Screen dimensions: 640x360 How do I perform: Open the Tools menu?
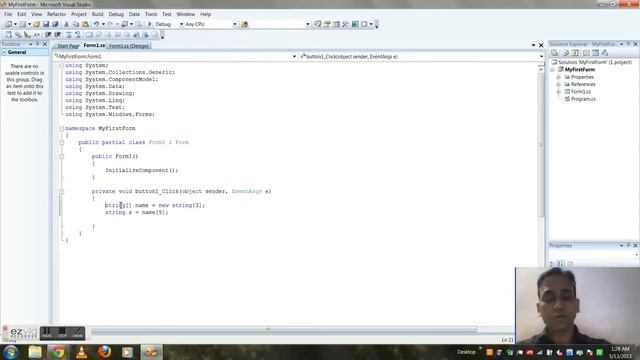(x=151, y=14)
